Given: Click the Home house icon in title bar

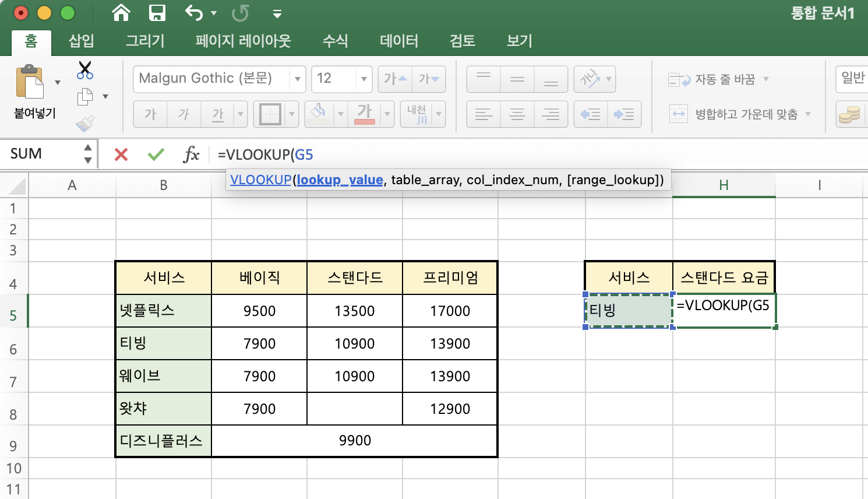Looking at the screenshot, I should pyautogui.click(x=121, y=12).
